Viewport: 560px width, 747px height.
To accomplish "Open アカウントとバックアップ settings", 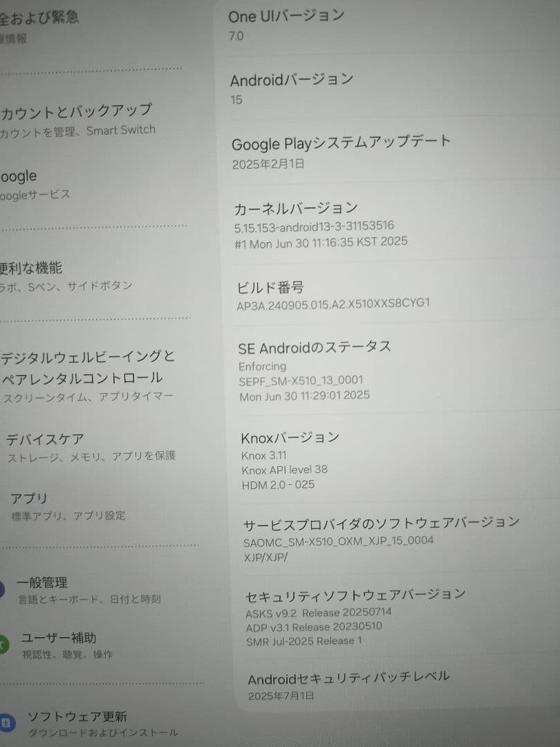I will coord(76,118).
